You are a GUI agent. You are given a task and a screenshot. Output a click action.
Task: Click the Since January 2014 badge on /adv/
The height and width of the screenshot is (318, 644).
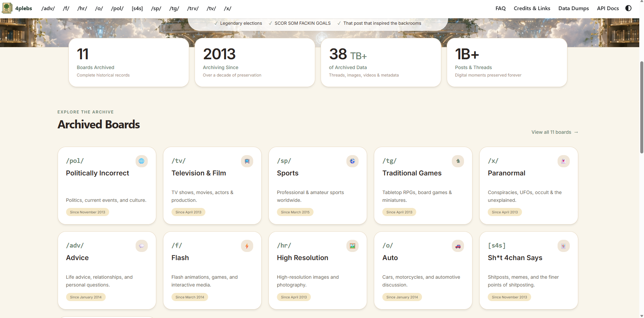[x=86, y=297]
